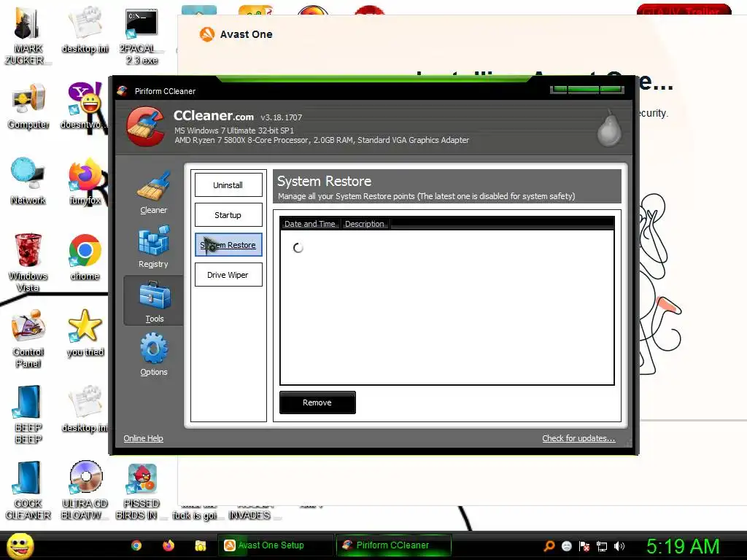Sort by Date and Time column header
747x560 pixels.
pyautogui.click(x=309, y=224)
